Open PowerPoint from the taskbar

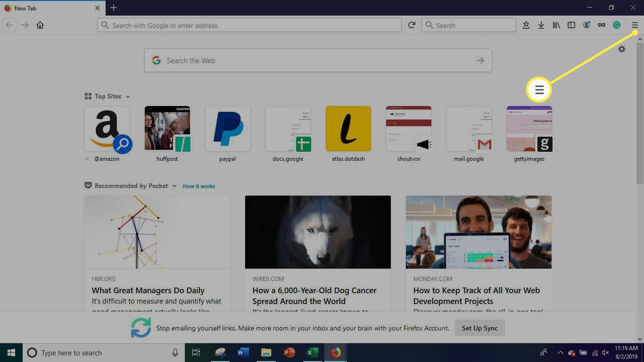tap(289, 353)
